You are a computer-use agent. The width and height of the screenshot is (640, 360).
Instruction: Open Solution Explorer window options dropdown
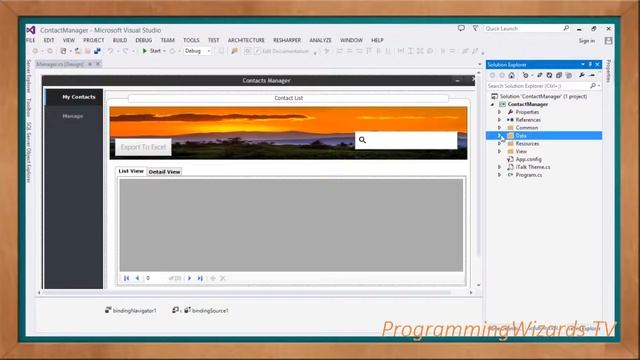[x=583, y=64]
